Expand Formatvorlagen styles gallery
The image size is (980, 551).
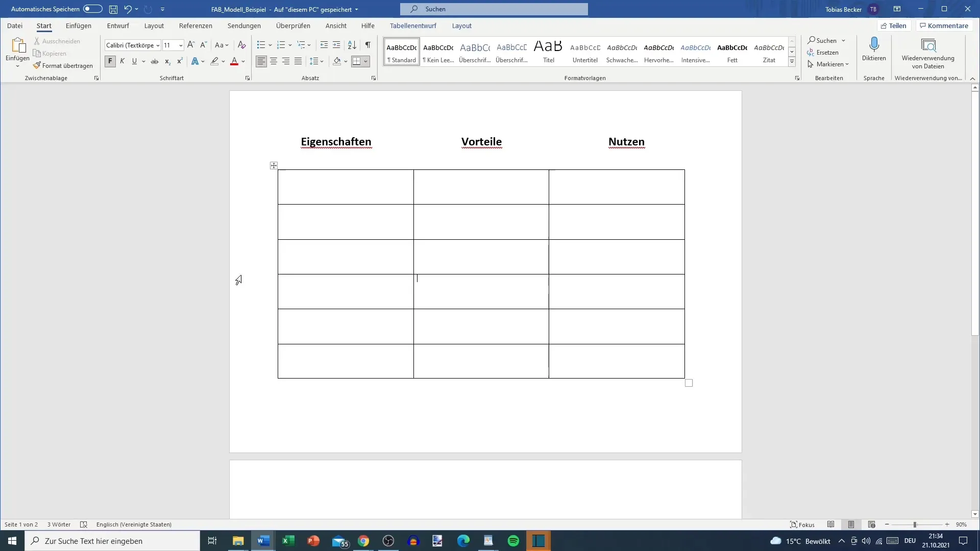pos(792,62)
